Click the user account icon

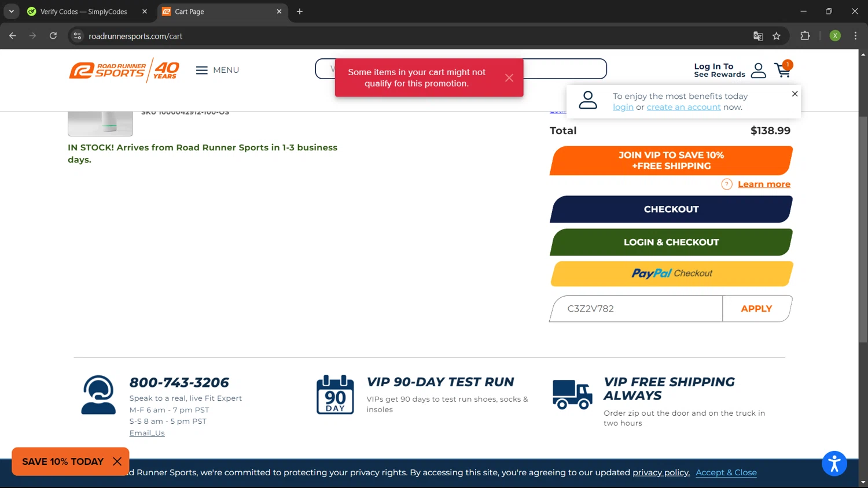click(x=758, y=71)
